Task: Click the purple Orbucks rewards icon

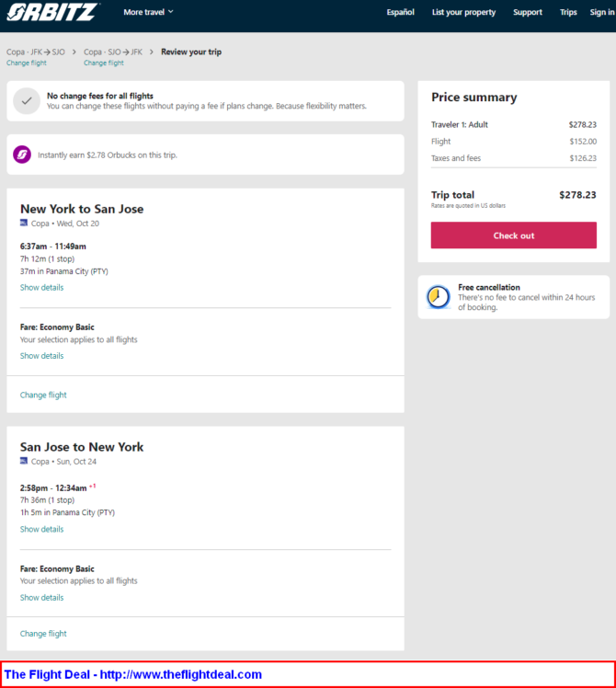Action: click(x=22, y=155)
